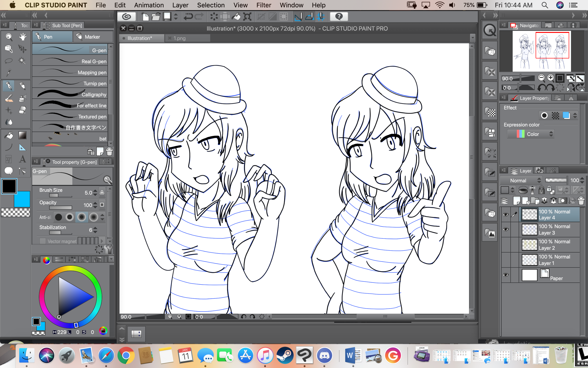588x368 pixels.
Task: Click Opacity stepper arrows in tool property
Action: (x=95, y=205)
